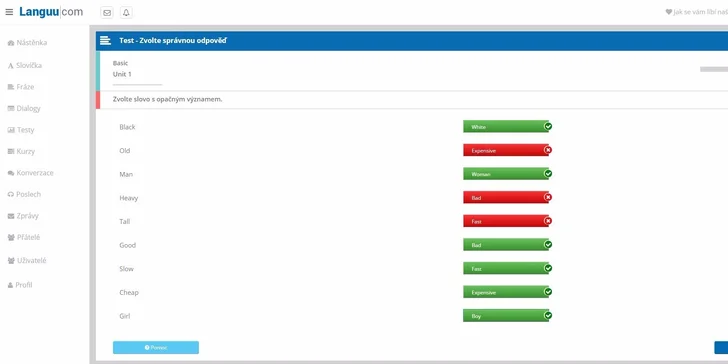
Task: Open the answer dropdown for Girl
Action: click(x=506, y=316)
